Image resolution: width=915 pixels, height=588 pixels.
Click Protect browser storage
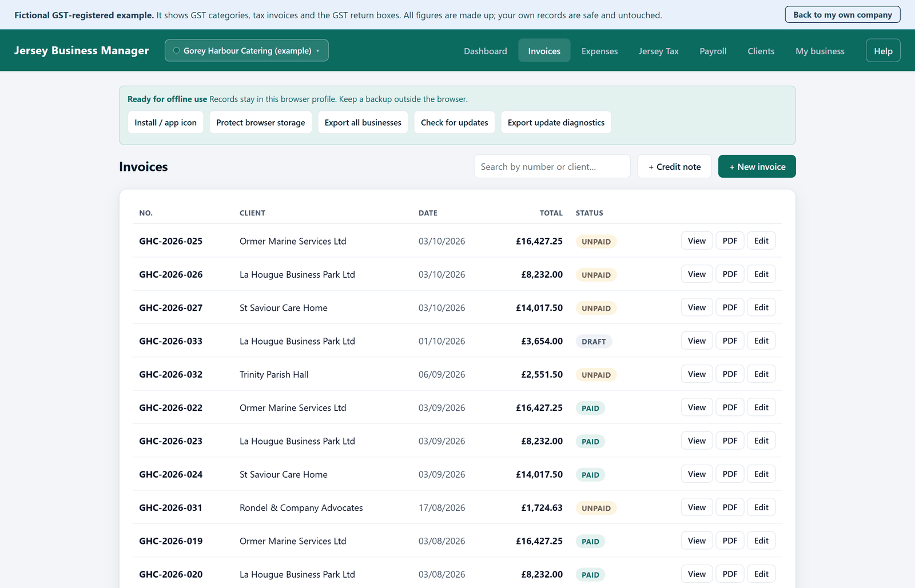(260, 122)
